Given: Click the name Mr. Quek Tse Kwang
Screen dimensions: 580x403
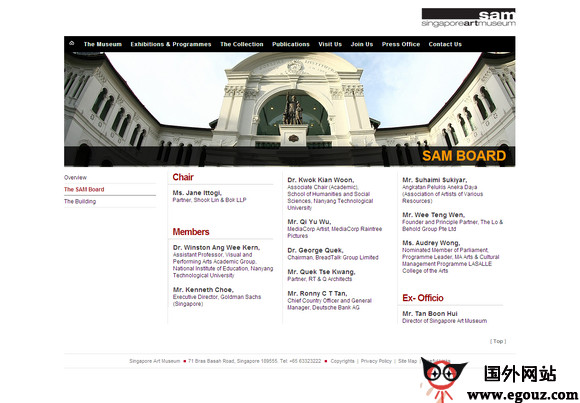Looking at the screenshot, I should [321, 272].
